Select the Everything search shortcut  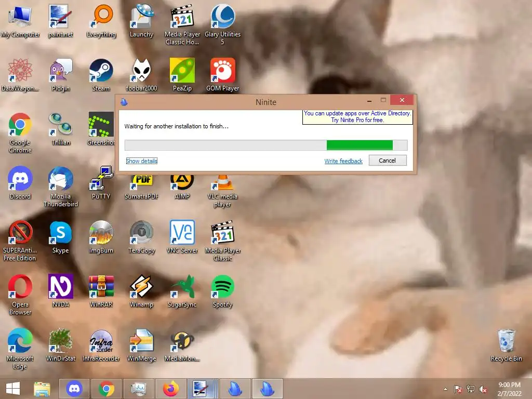[101, 20]
